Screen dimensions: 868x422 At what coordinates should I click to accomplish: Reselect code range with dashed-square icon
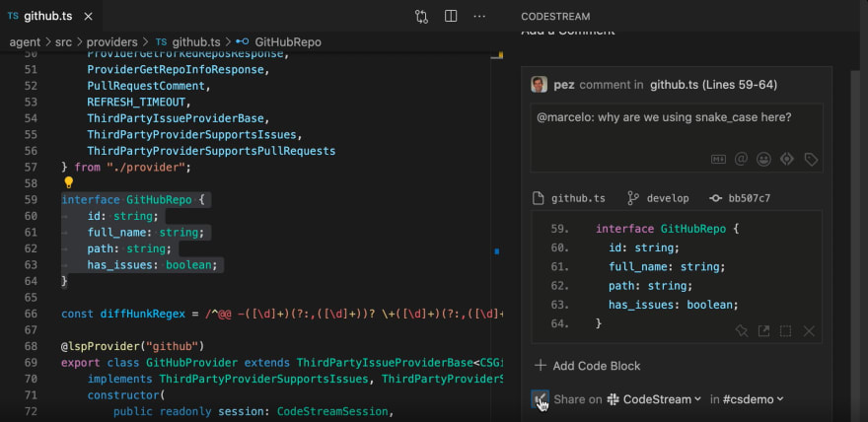tap(785, 330)
